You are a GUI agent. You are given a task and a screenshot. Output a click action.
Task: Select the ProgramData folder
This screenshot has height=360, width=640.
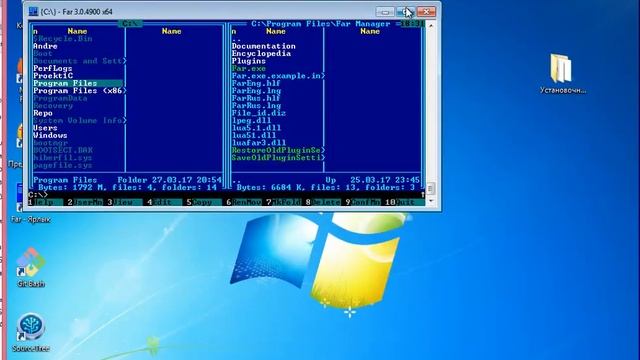click(x=60, y=98)
